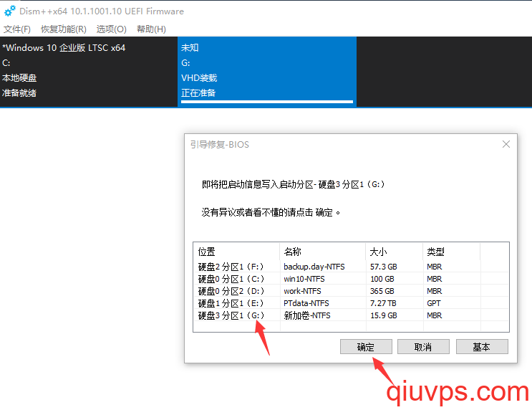Select the Windows 10 企业版 LTSC x64 image tile
532x410 pixels.
[x=89, y=72]
